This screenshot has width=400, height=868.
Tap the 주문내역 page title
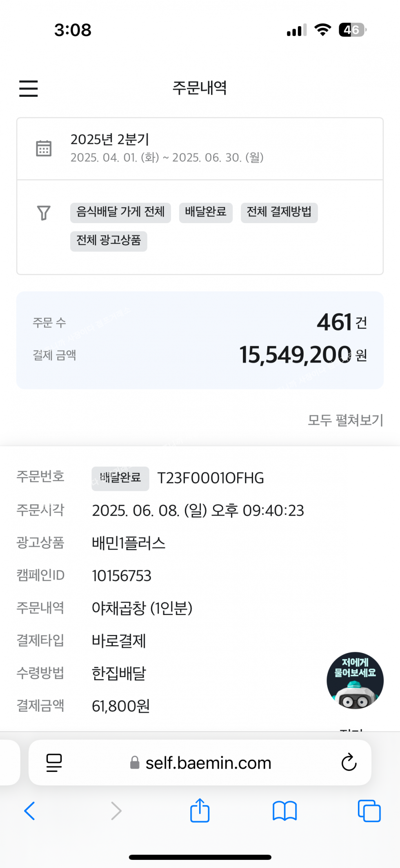(x=200, y=88)
